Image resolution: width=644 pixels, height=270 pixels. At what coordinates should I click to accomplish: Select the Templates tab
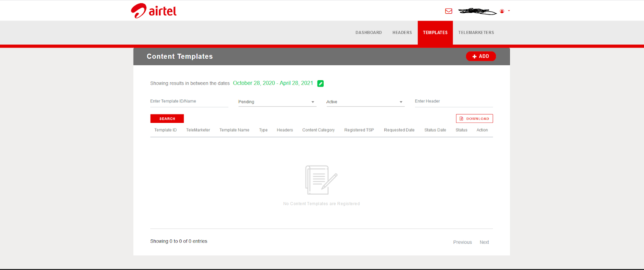pyautogui.click(x=435, y=33)
